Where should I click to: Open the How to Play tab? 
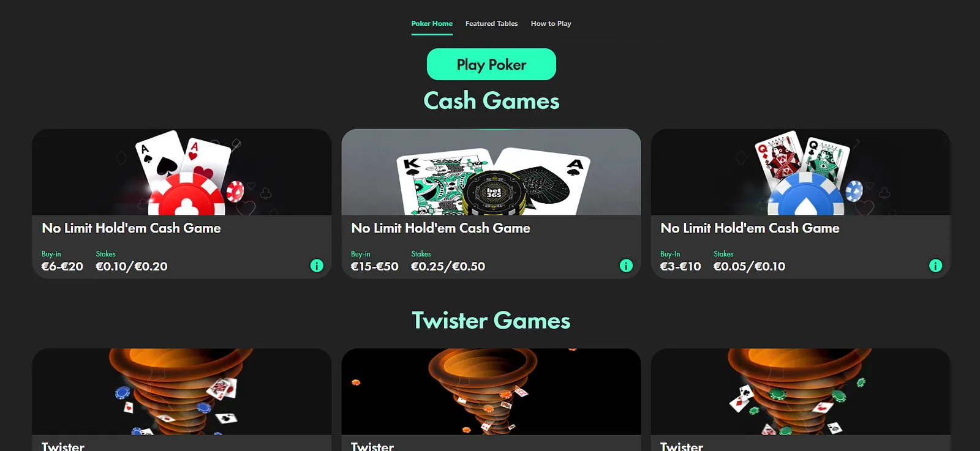(x=551, y=23)
